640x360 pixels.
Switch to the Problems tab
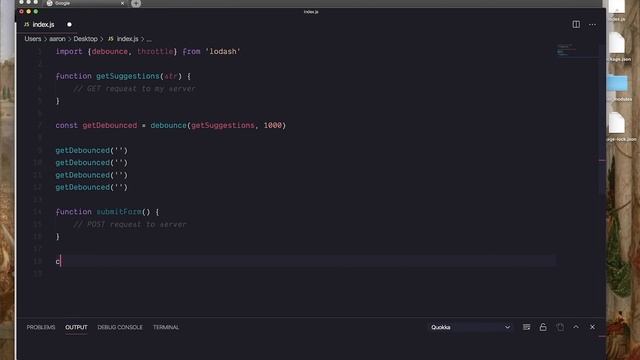click(x=41, y=327)
